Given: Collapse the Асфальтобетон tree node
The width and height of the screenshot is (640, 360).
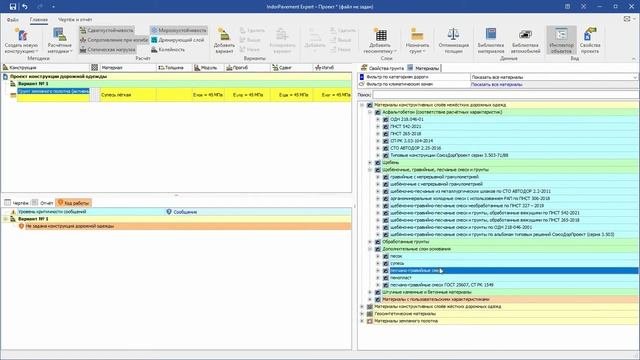Looking at the screenshot, I should tap(370, 112).
